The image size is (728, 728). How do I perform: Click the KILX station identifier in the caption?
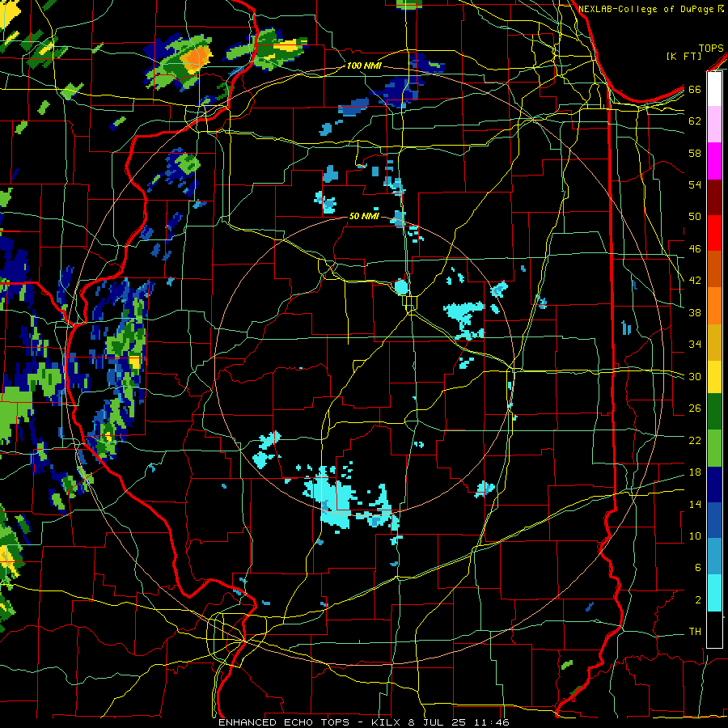pos(387,722)
